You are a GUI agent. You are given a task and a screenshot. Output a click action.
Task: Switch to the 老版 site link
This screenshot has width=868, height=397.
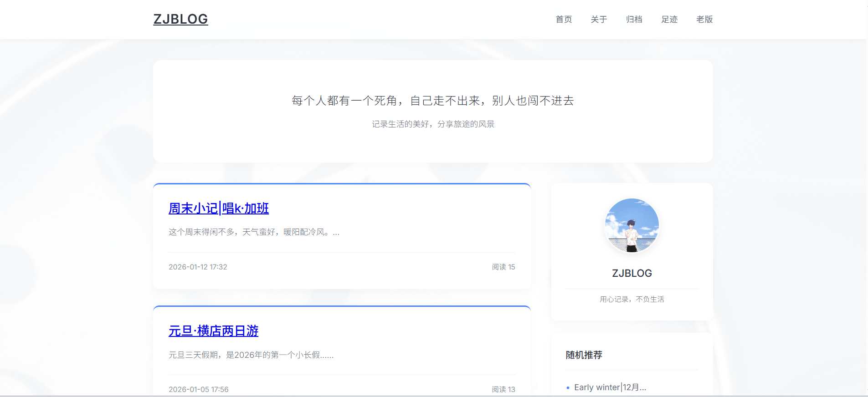tap(704, 20)
